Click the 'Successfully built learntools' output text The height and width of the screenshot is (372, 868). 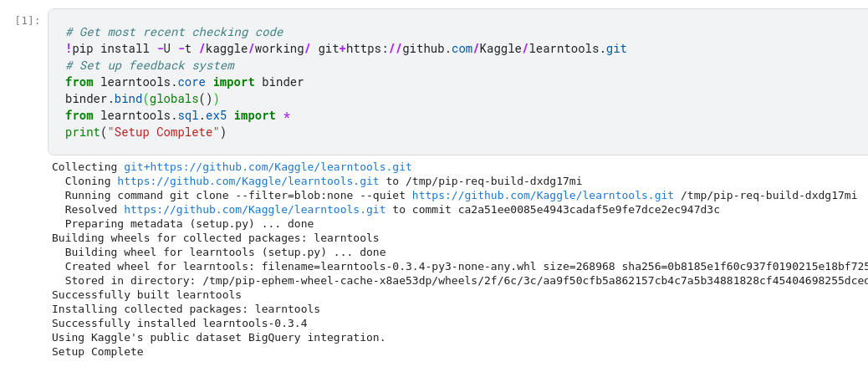pyautogui.click(x=146, y=295)
